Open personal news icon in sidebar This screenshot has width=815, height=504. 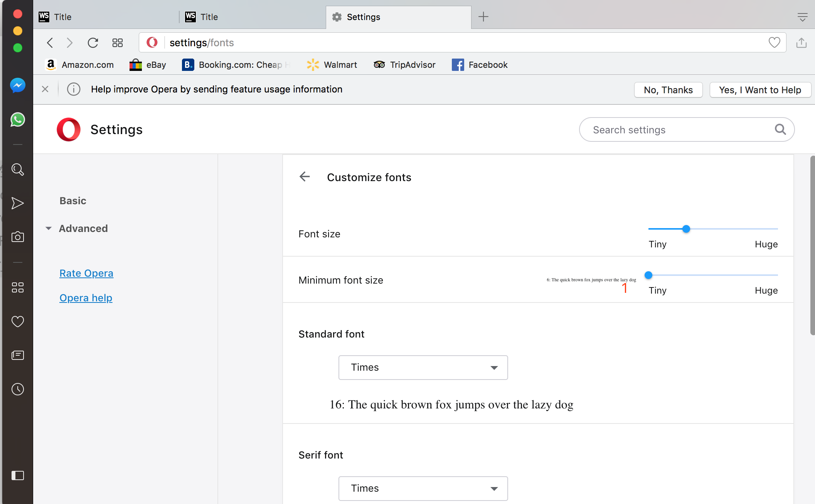pos(18,355)
